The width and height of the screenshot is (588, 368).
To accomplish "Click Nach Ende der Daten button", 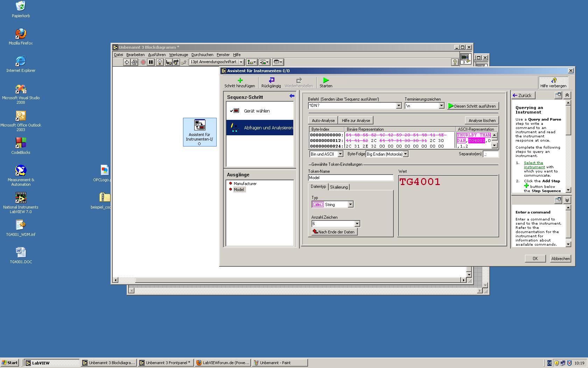I will [x=334, y=232].
